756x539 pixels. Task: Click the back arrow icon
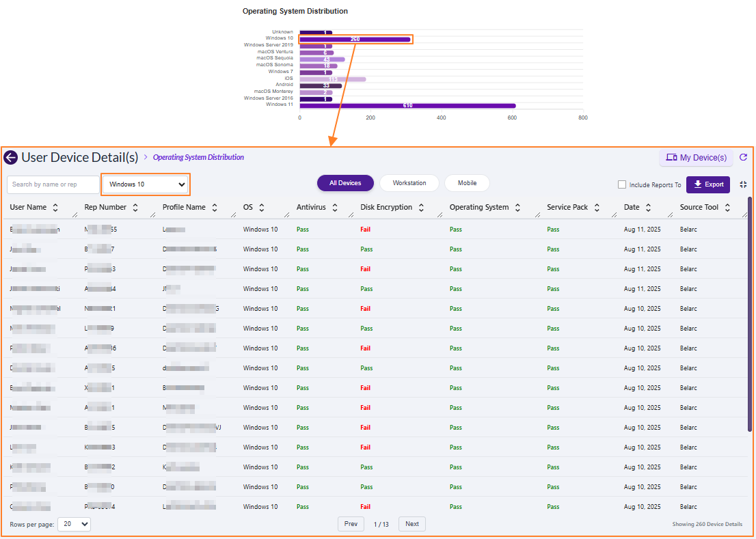coord(10,158)
